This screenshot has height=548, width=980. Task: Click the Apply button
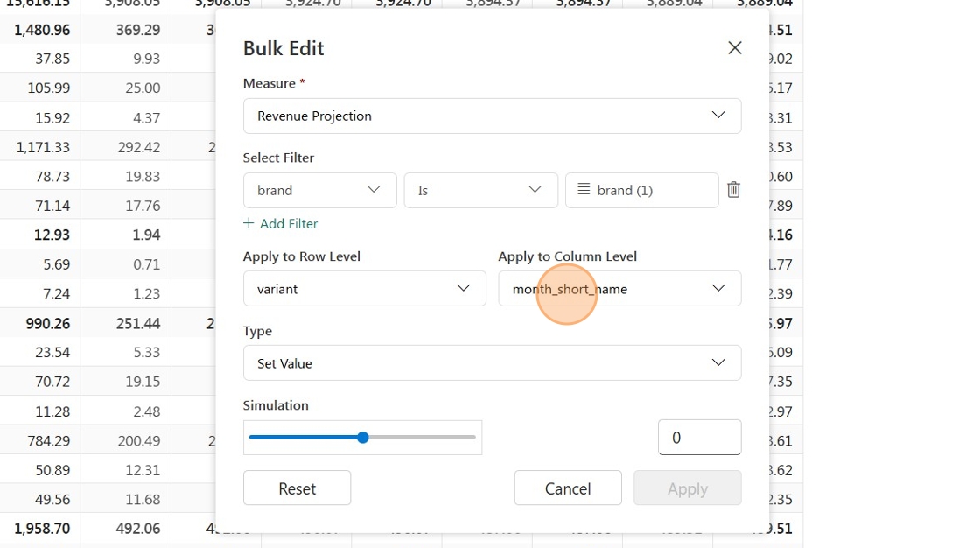pos(688,488)
